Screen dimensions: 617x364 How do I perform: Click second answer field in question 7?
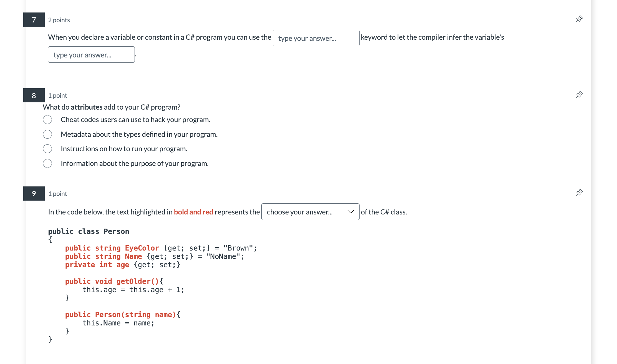pos(91,55)
